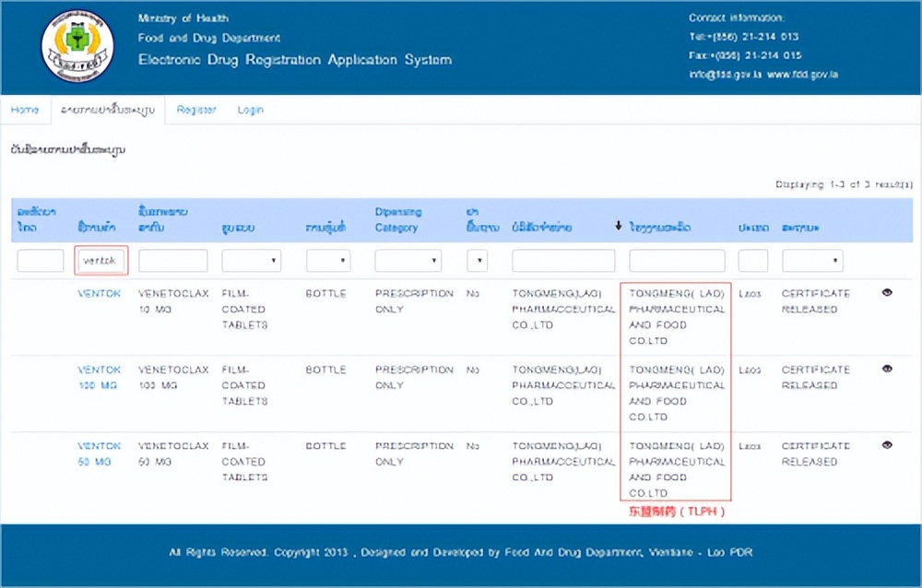Viewport: 922px width, 588px height.
Task: Click brand name filter field containing ventok
Action: 101,261
